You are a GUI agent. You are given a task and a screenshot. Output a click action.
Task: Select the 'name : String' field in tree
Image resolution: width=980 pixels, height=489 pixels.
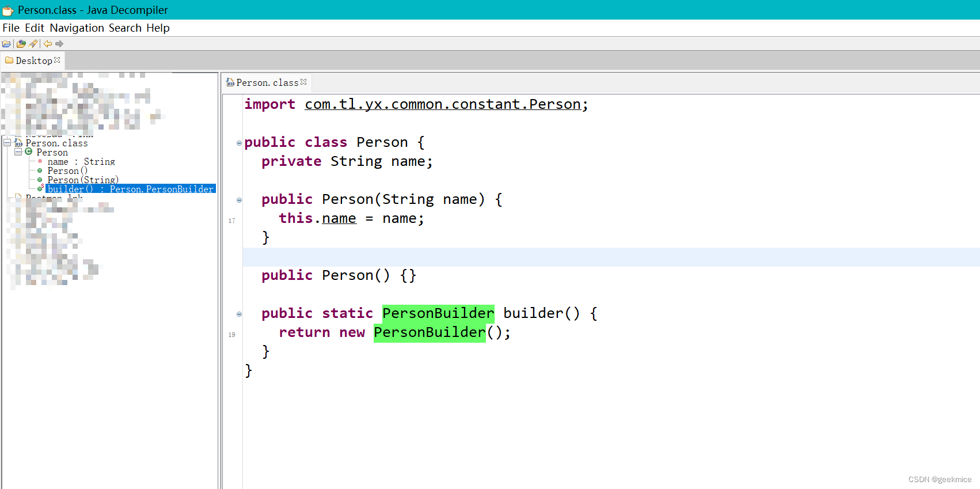tap(81, 161)
